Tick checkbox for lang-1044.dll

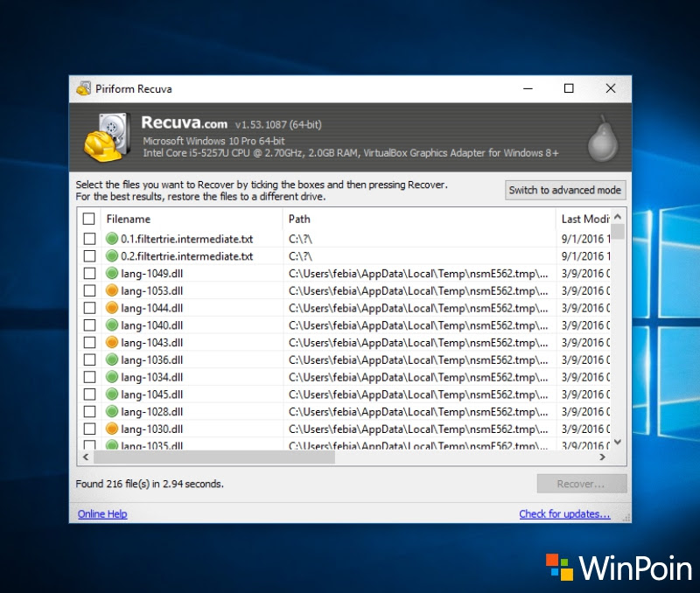[89, 308]
